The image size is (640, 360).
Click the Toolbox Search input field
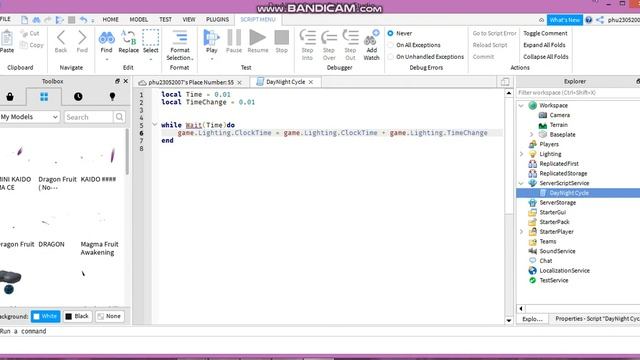[x=89, y=117]
